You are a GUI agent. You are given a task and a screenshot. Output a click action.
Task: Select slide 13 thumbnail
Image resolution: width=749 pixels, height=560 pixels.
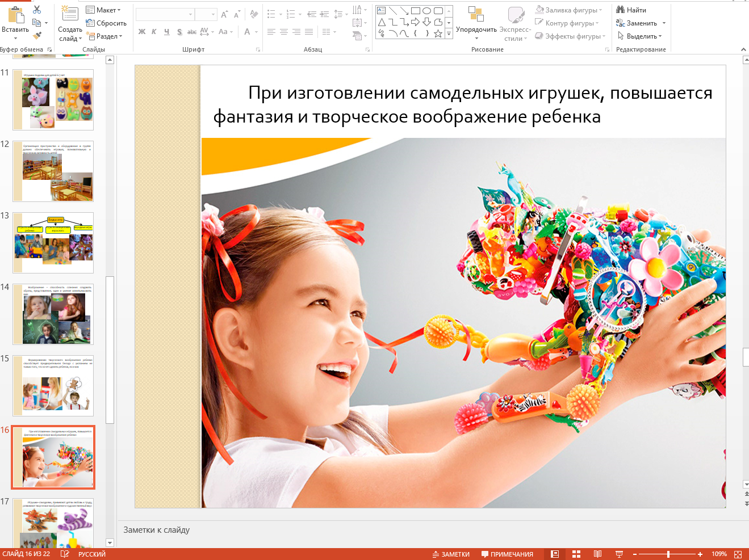pos(53,243)
